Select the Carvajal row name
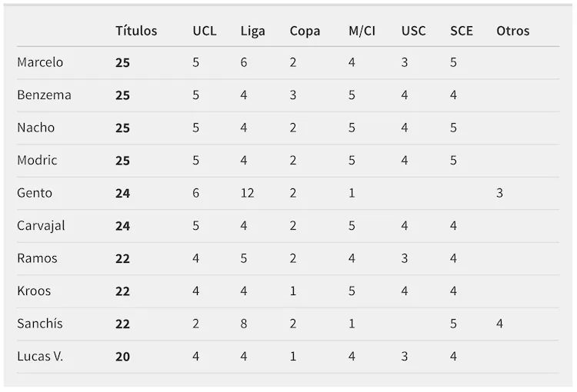 41,226
